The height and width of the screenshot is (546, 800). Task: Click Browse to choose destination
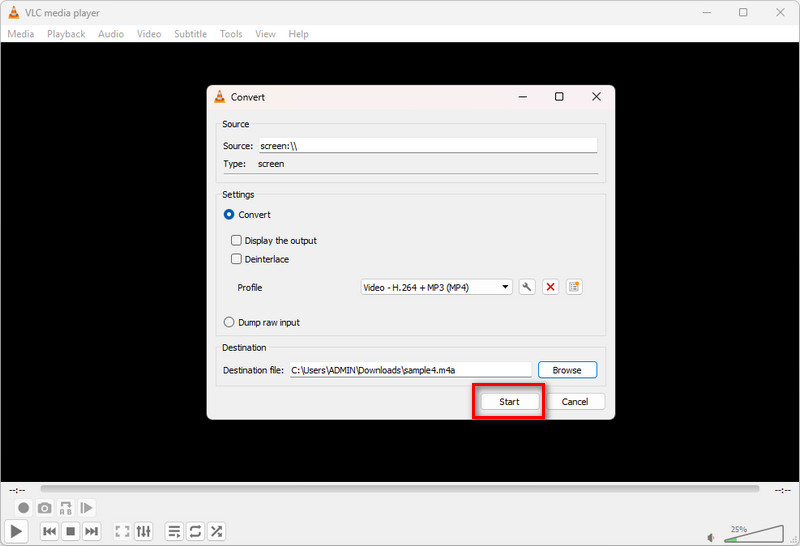pos(567,370)
